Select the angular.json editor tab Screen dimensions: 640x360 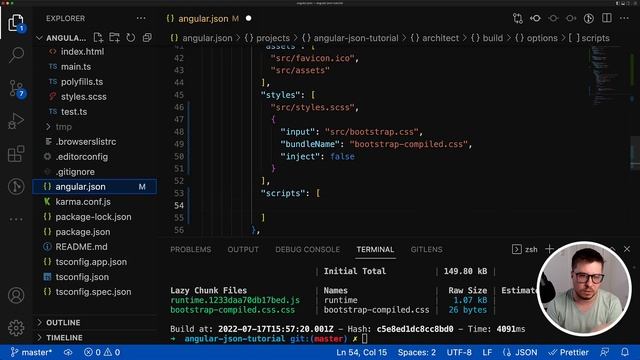pos(202,18)
